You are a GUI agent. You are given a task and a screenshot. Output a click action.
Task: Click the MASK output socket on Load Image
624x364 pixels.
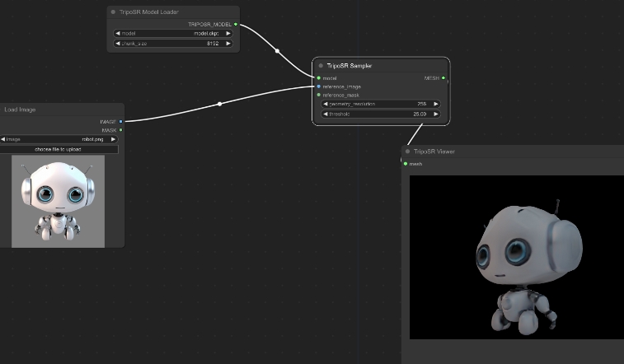[x=120, y=129]
